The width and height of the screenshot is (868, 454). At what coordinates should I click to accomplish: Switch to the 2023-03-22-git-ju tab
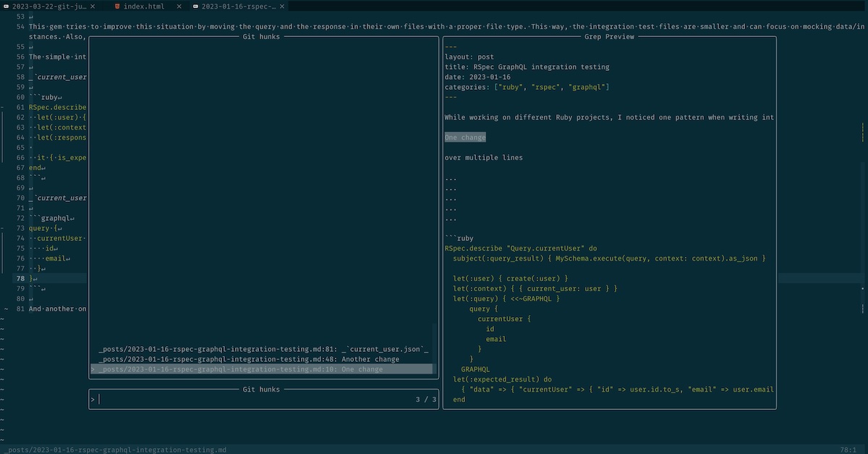(x=51, y=6)
